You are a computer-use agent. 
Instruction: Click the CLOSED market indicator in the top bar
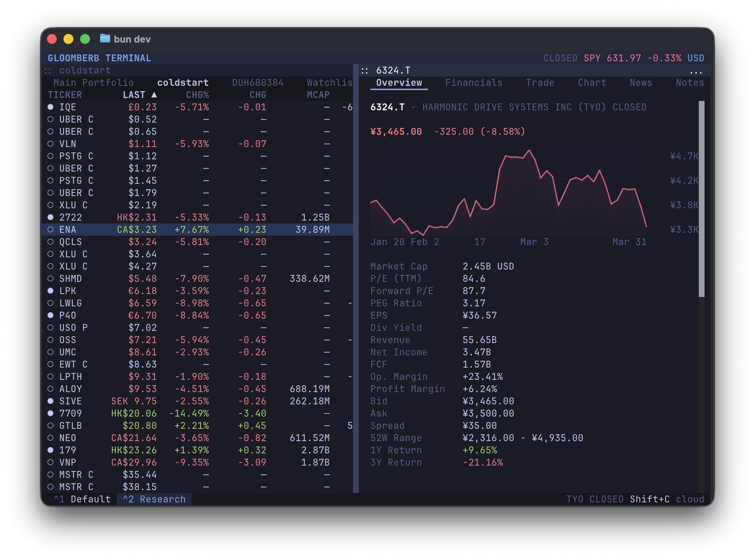[x=560, y=58]
